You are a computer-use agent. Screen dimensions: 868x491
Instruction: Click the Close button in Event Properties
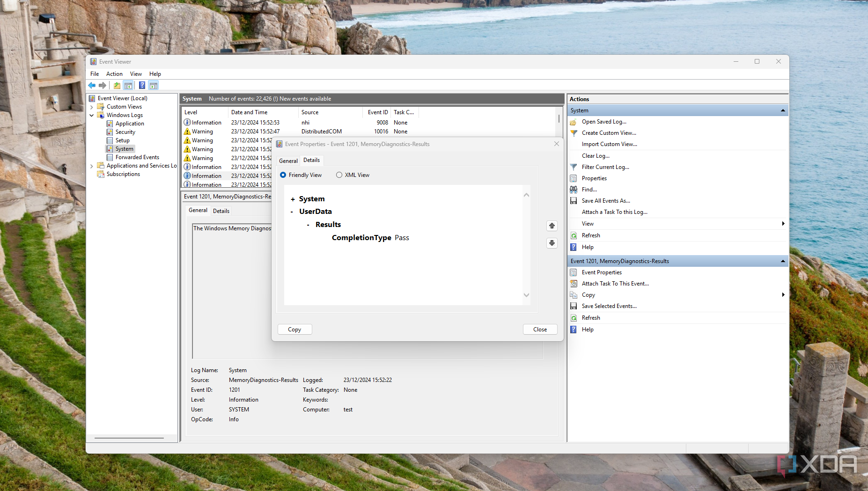540,330
